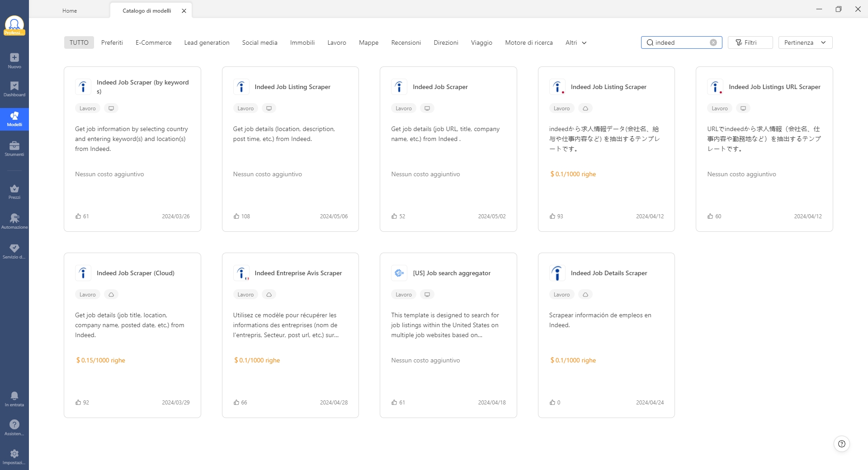Screen dimensions: 868x470
Task: Like Indeed Job Scraper (Cloud) card
Action: point(78,402)
